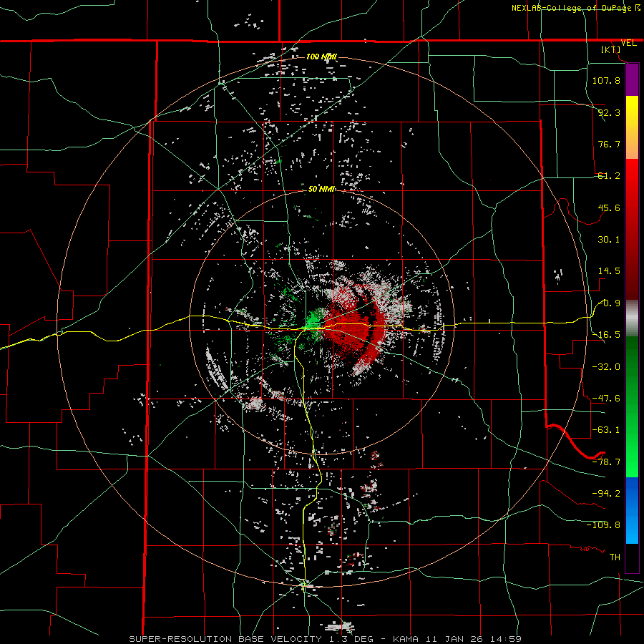Screen dimensions: 644x644
Task: Click the 61.2 legend value
Action: pos(609,176)
